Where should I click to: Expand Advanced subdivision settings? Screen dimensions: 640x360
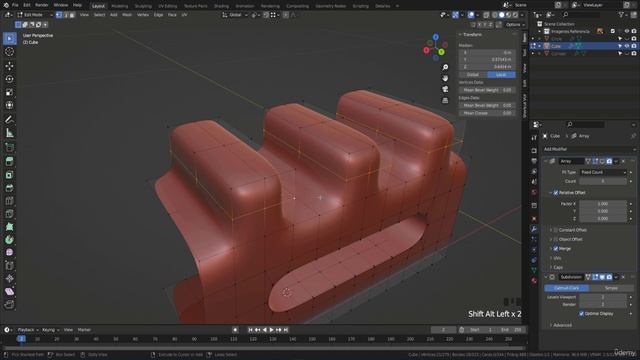(x=562, y=325)
